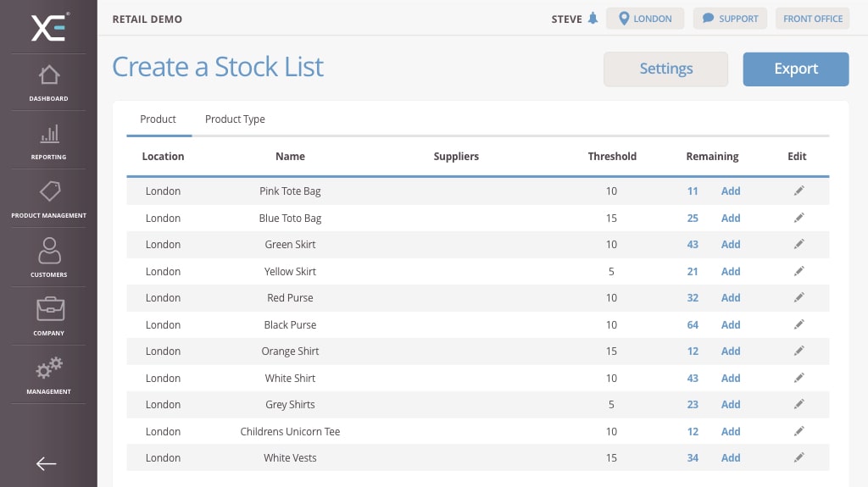
Task: Click the Export button
Action: point(795,69)
